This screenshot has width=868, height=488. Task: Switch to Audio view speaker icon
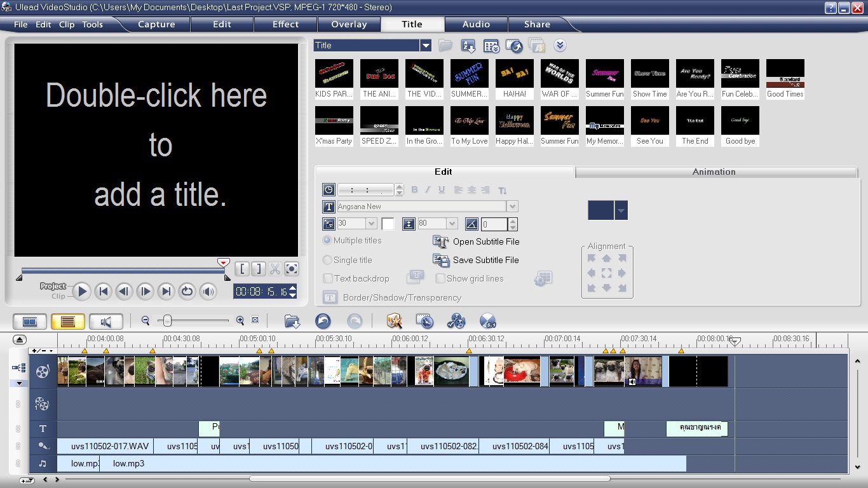tap(105, 322)
